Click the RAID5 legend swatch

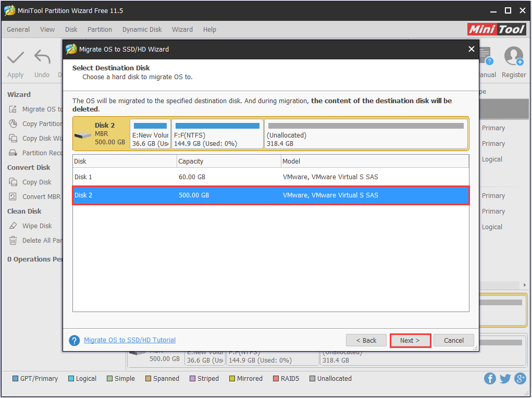click(276, 379)
